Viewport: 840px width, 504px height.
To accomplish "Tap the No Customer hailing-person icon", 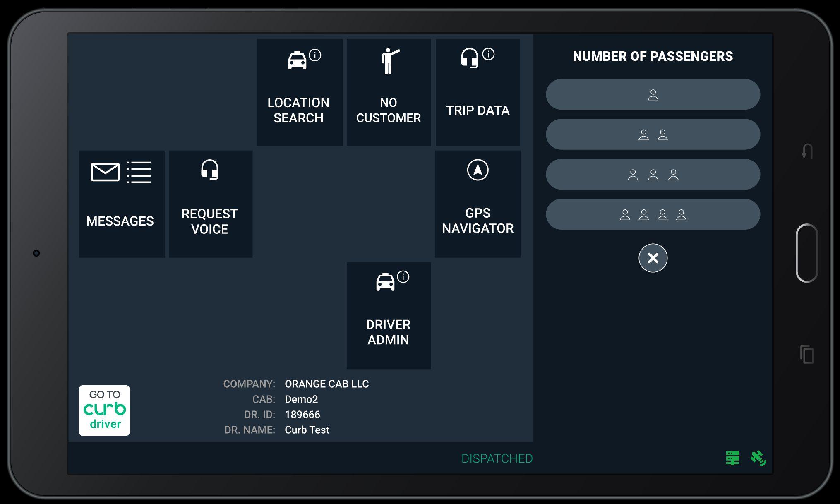I will click(x=389, y=62).
